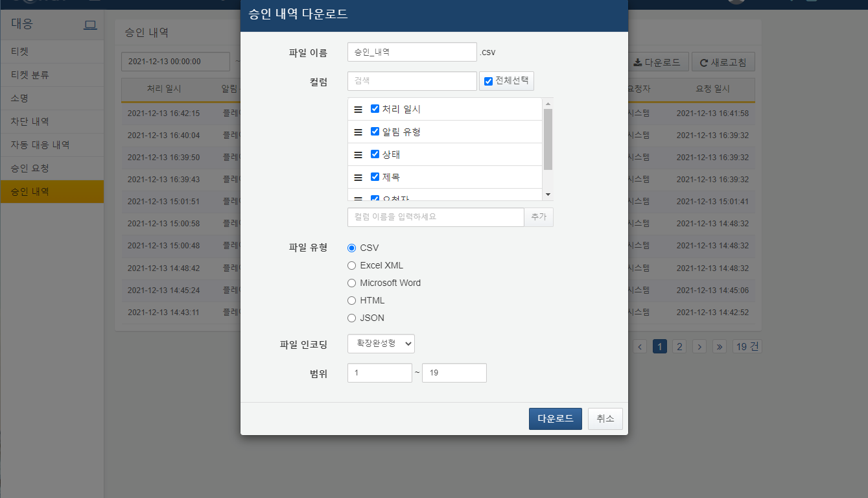Click background 다운로드 toolbar button
The height and width of the screenshot is (498, 868).
(657, 62)
